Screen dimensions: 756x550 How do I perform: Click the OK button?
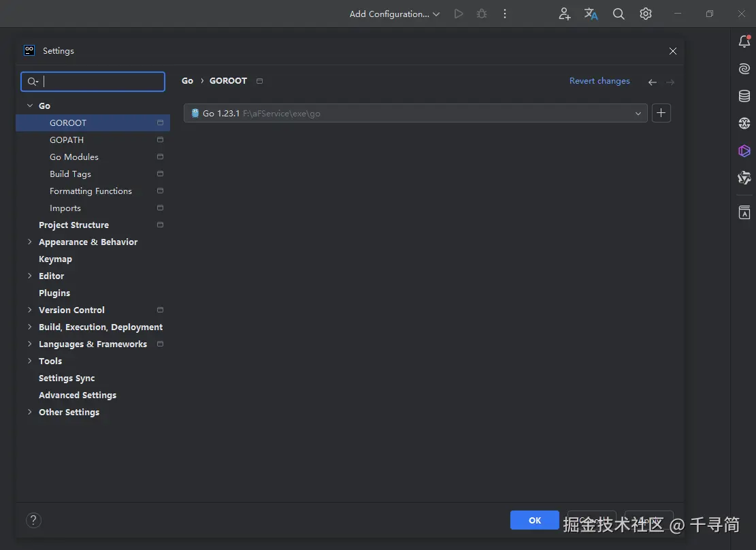point(535,520)
